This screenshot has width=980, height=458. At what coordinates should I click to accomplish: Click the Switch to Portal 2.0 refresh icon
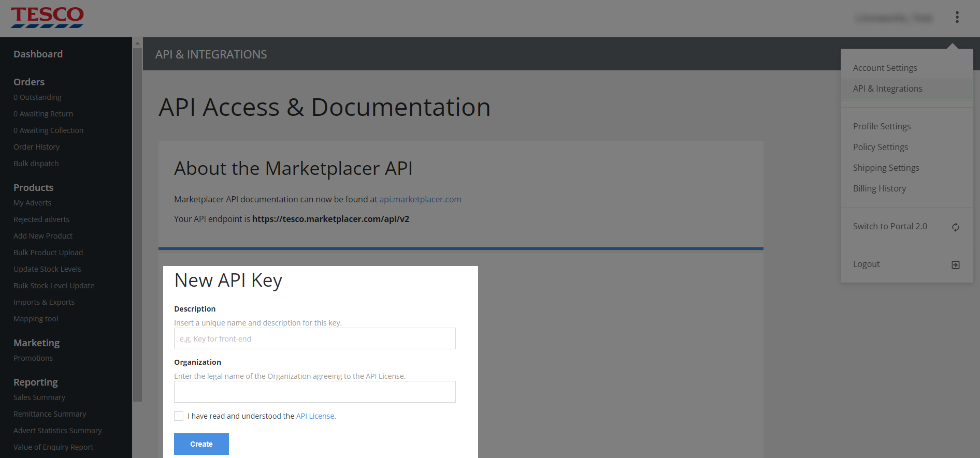click(955, 227)
